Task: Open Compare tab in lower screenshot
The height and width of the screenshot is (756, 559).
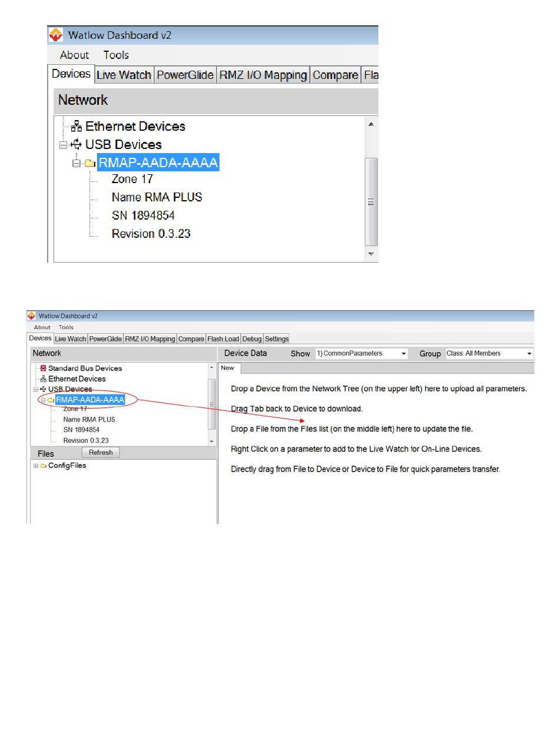Action: (191, 339)
